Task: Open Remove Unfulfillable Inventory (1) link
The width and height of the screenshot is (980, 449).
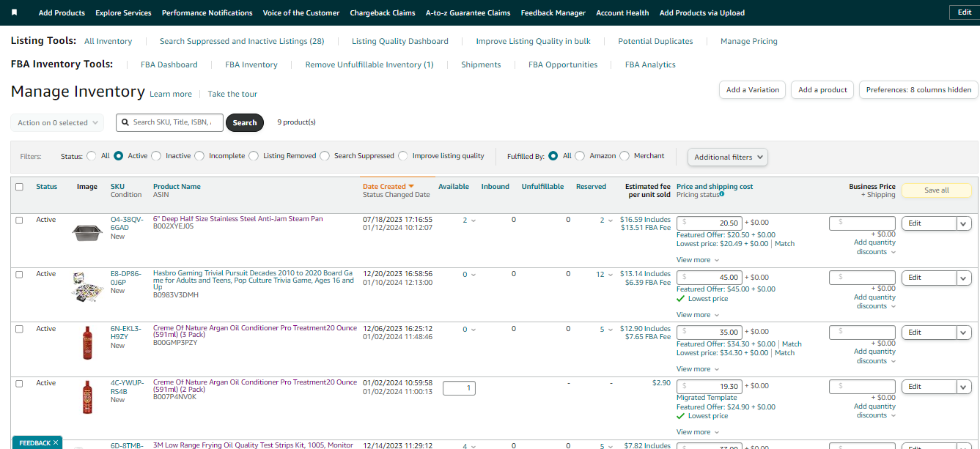Action: click(x=369, y=64)
